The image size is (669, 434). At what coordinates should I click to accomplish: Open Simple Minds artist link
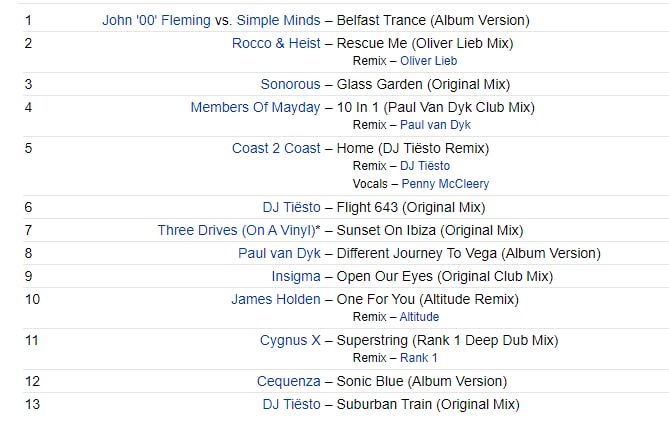[x=279, y=20]
